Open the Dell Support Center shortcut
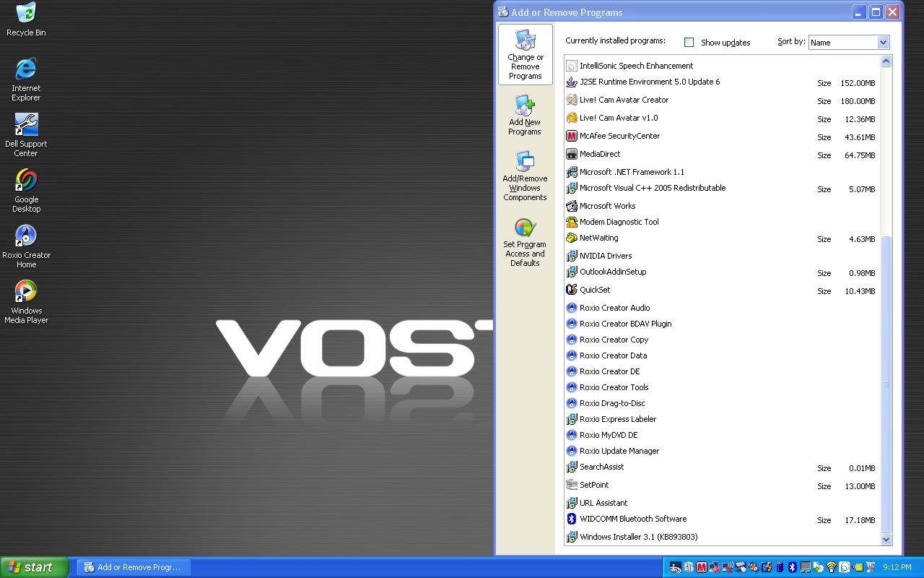Image resolution: width=924 pixels, height=578 pixels. click(x=26, y=135)
